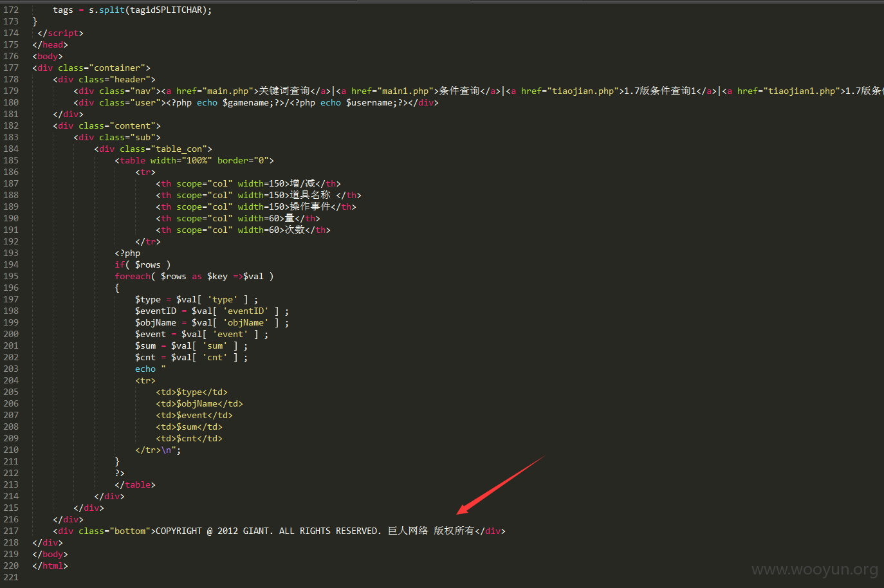The width and height of the screenshot is (884, 588).
Task: Click the if( $rows ) condition
Action: click(143, 264)
